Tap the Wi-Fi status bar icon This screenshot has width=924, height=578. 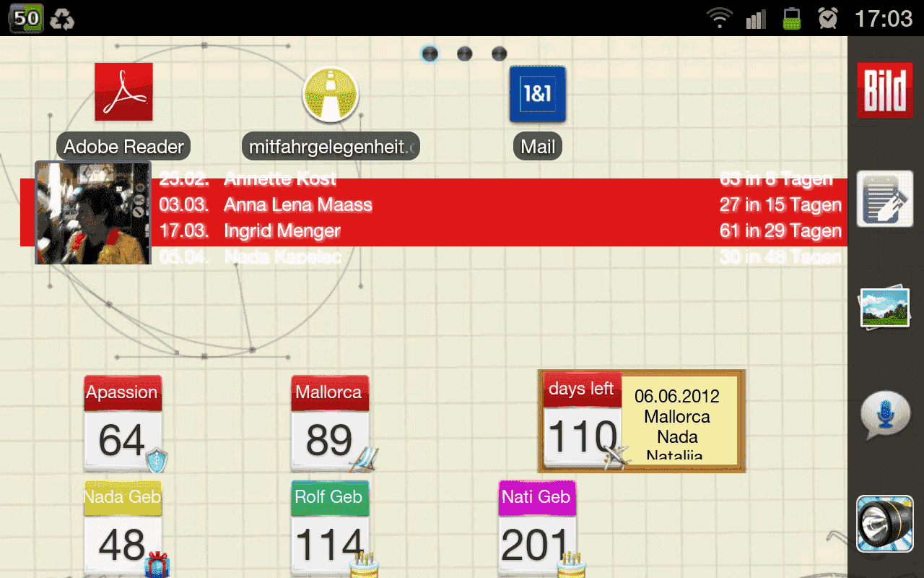pyautogui.click(x=719, y=18)
